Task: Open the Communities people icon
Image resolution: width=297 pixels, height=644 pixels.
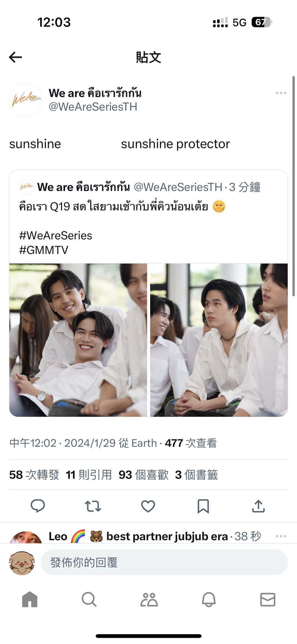Action: (x=149, y=599)
